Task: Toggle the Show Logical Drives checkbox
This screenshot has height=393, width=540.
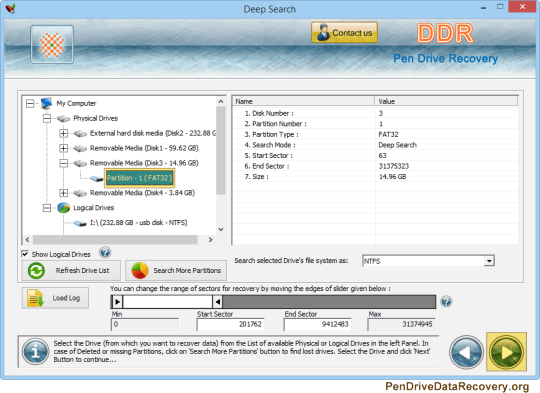Action: 25,254
